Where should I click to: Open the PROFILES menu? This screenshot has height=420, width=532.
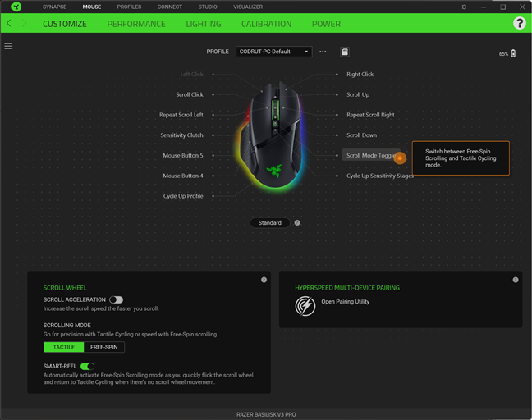pyautogui.click(x=129, y=7)
